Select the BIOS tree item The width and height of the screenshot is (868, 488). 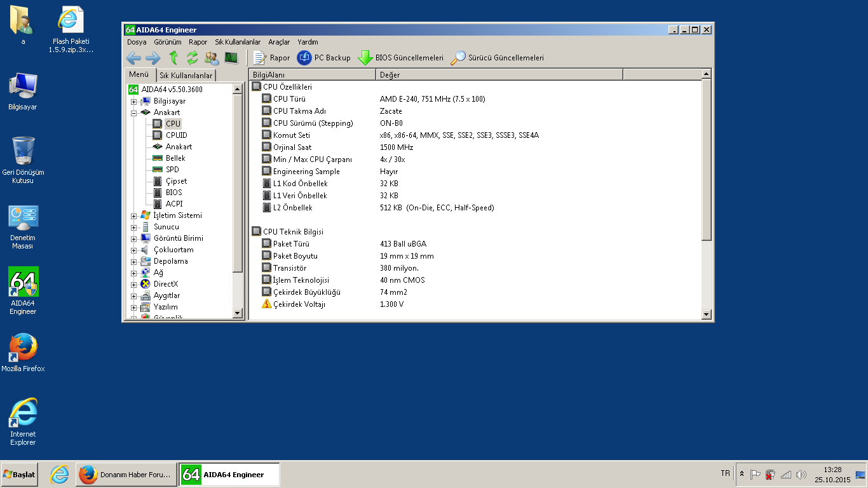[173, 193]
